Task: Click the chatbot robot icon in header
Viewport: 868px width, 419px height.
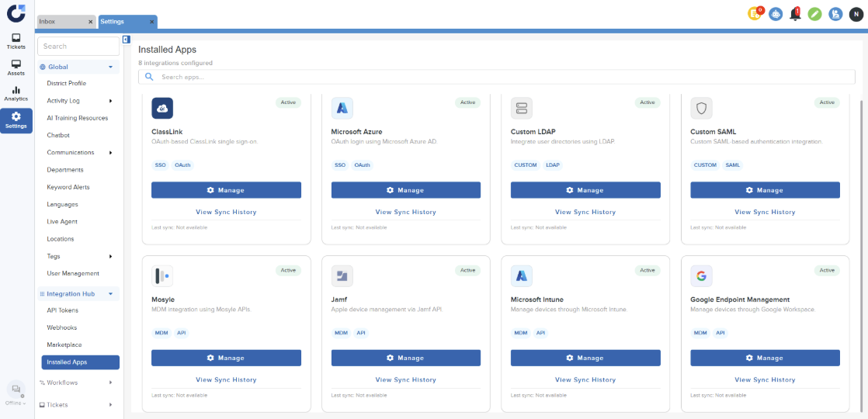Action: pyautogui.click(x=776, y=14)
